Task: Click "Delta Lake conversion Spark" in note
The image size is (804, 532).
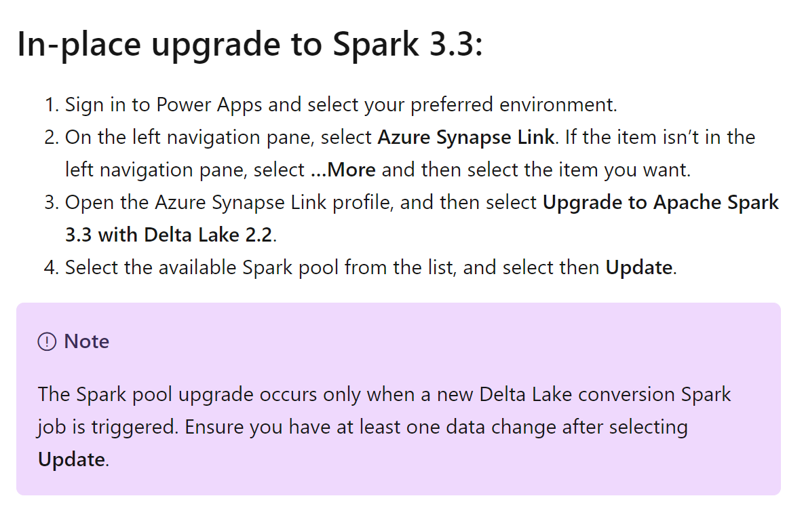Action: click(605, 394)
